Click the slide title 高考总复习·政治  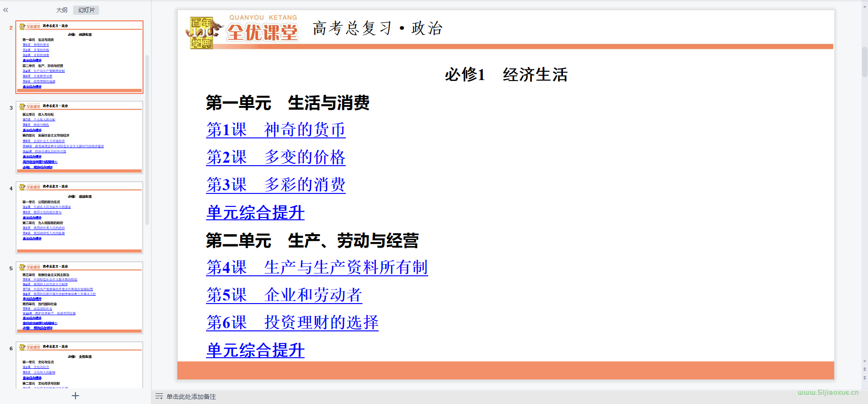pos(378,28)
